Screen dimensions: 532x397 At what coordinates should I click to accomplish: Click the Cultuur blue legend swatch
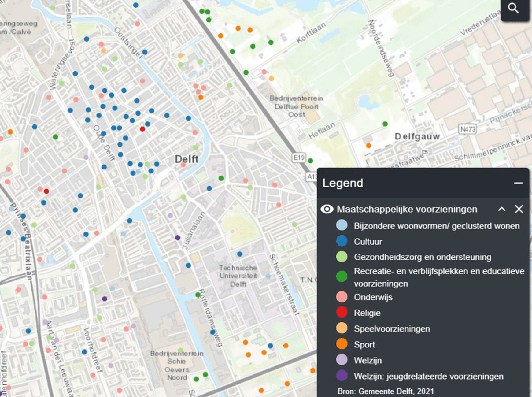pyautogui.click(x=342, y=241)
